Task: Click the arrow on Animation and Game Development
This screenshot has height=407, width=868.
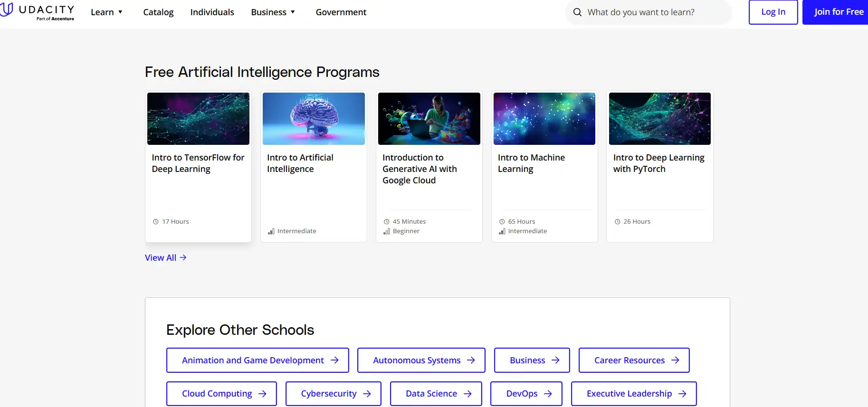Action: [x=334, y=360]
